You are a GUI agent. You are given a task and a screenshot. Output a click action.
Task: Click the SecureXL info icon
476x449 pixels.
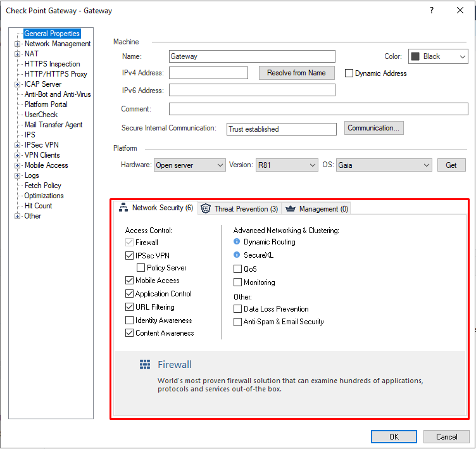(237, 255)
